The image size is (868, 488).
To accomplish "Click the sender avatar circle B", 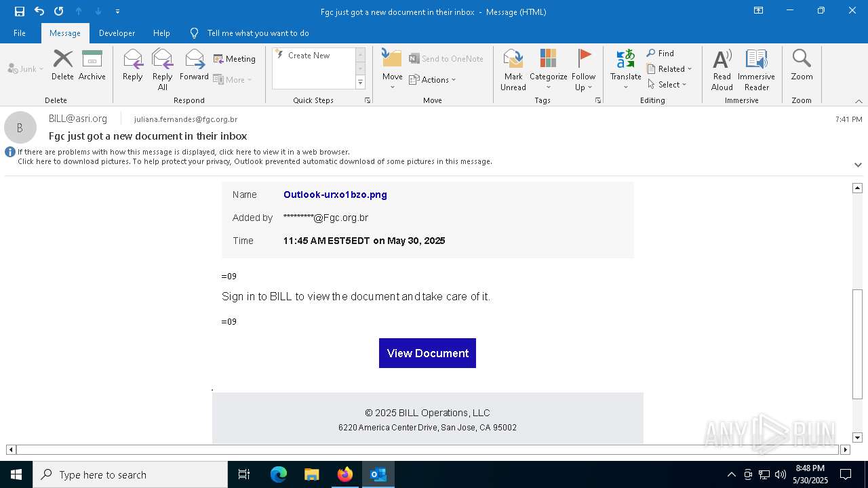I will [20, 127].
